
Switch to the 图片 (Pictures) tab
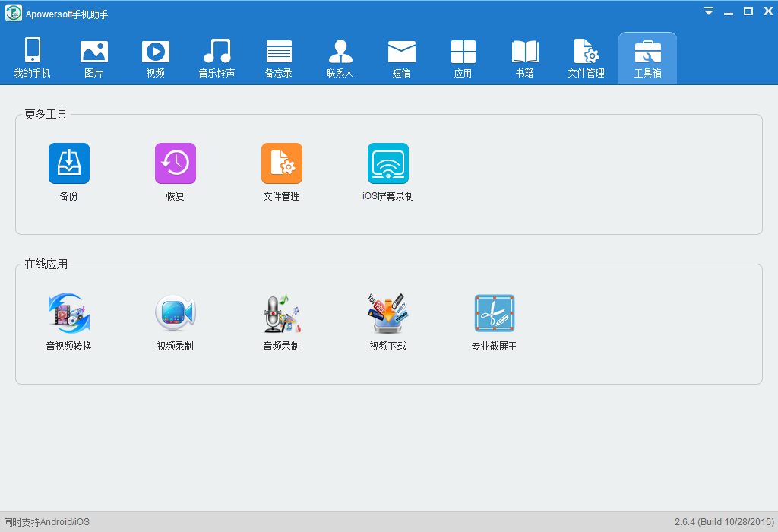point(93,58)
